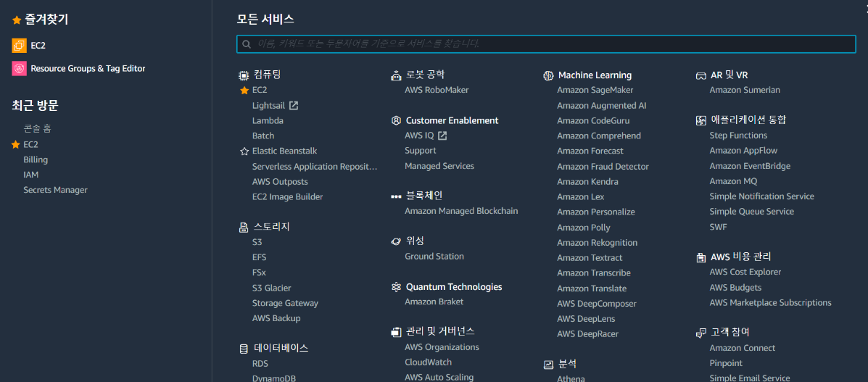Screen dimensions: 868x382
Task: Click the external link icon beside Lightsail
Action: (294, 105)
